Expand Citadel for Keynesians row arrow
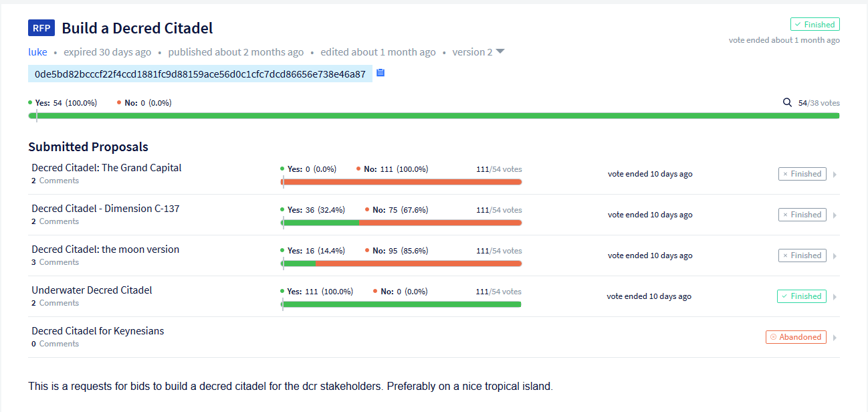868x412 pixels. (835, 338)
